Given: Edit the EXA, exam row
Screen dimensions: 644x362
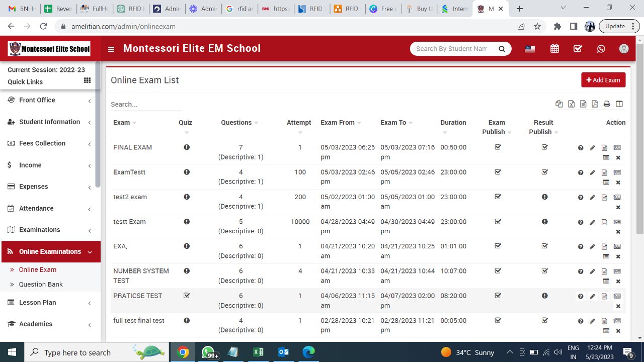Looking at the screenshot, I should (x=593, y=247).
